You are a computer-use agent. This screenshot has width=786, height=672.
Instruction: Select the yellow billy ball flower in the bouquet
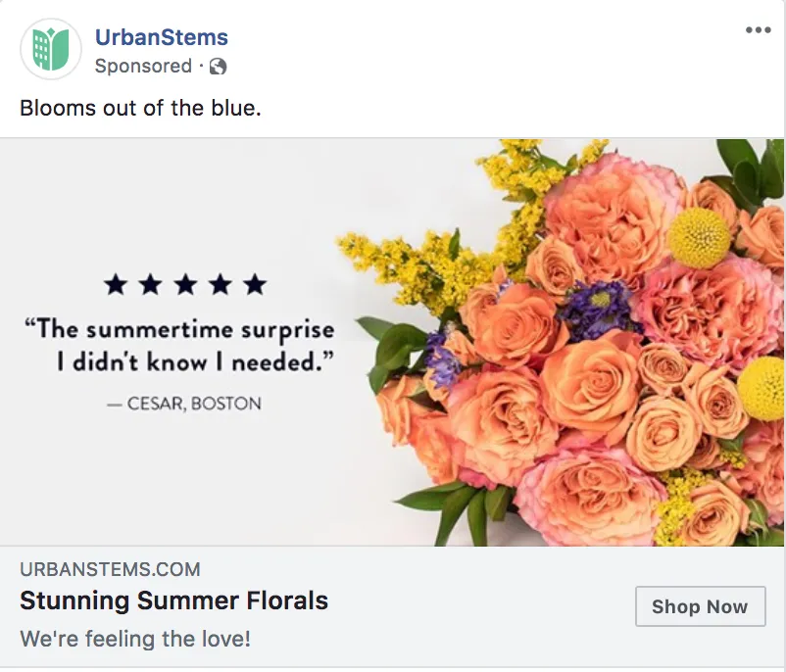click(x=702, y=238)
